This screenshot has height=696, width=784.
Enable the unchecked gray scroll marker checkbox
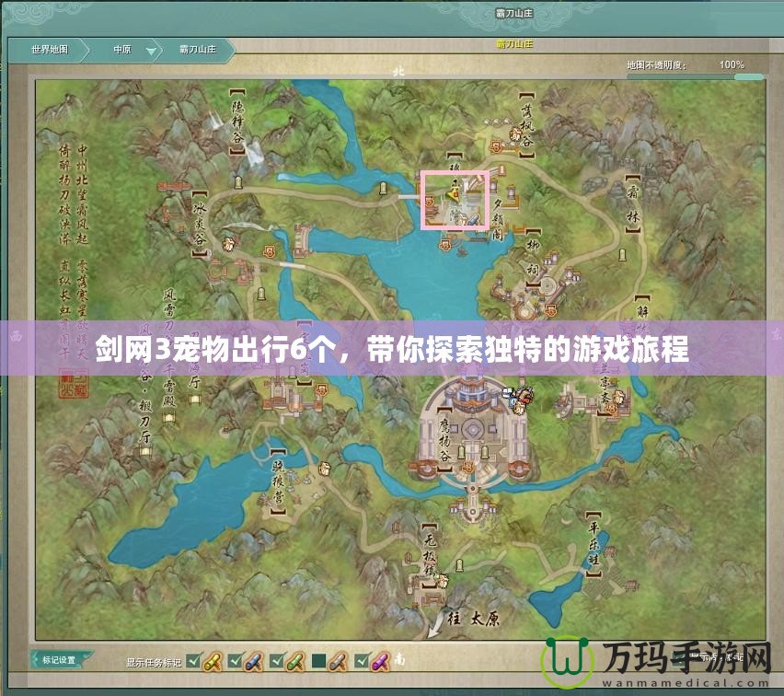318,661
